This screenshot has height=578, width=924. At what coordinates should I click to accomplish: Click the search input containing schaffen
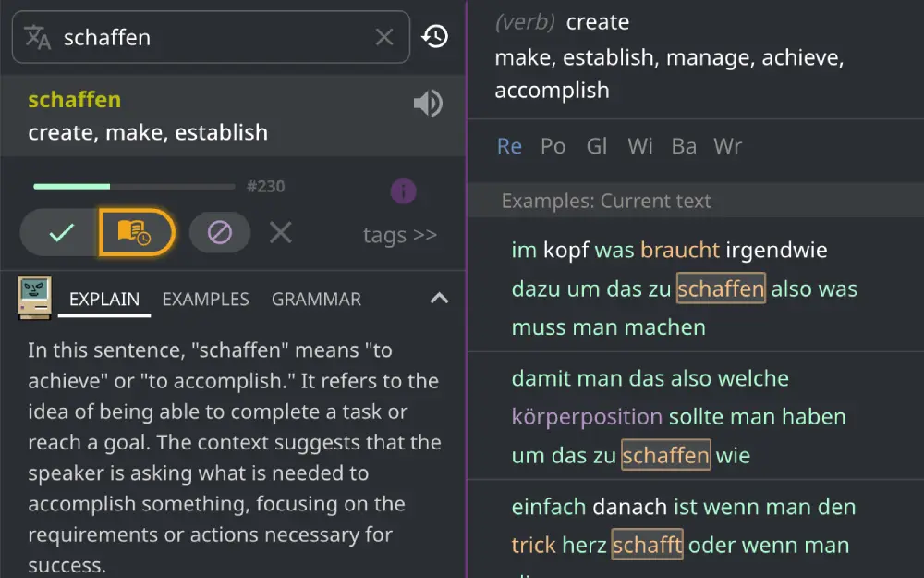click(213, 37)
